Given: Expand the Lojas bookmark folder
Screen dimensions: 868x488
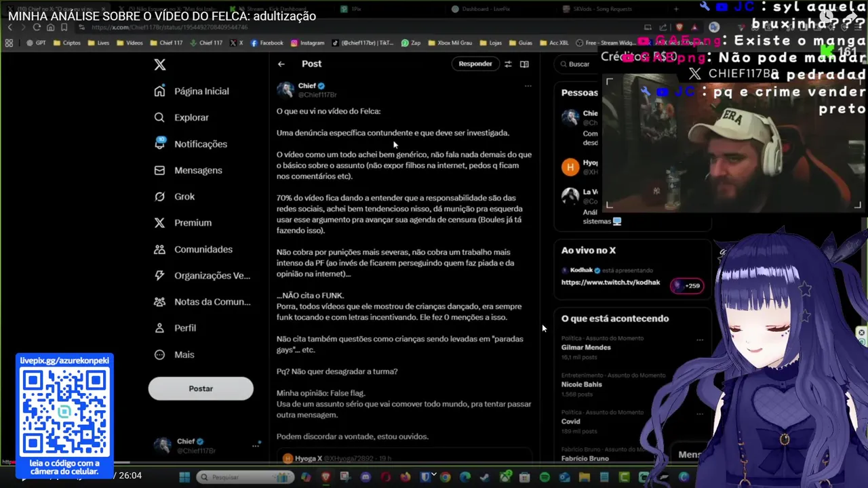Looking at the screenshot, I should [x=490, y=43].
